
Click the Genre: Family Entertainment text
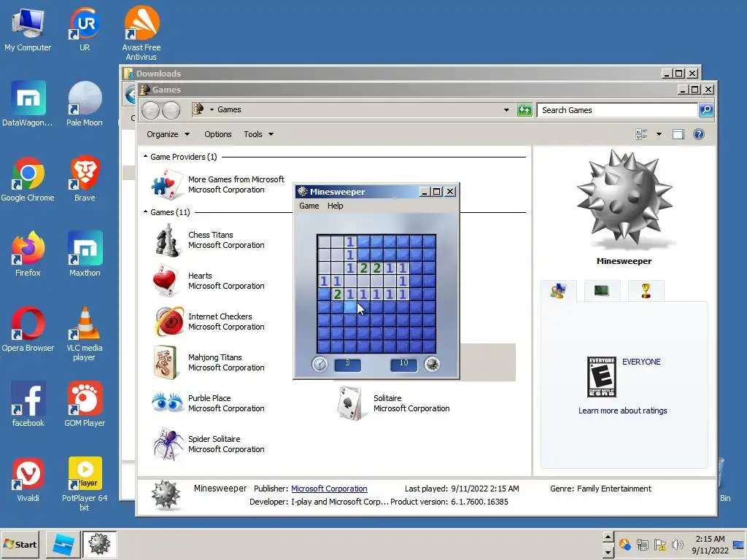click(x=600, y=489)
